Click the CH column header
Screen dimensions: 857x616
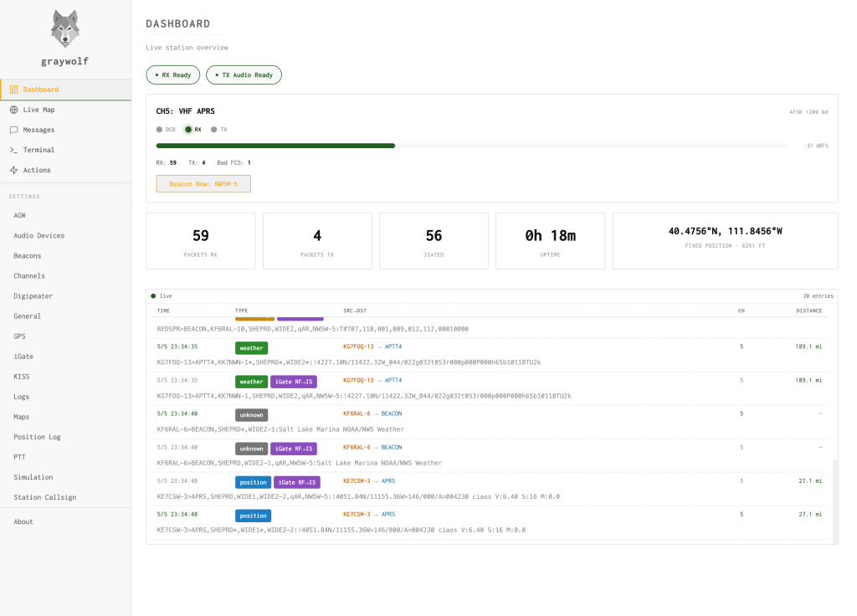(x=742, y=311)
